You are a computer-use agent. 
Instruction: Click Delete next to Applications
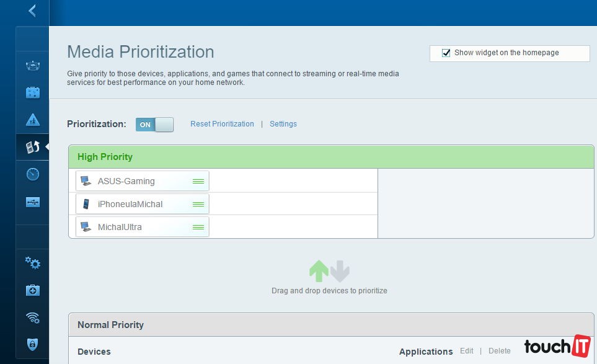coord(499,351)
